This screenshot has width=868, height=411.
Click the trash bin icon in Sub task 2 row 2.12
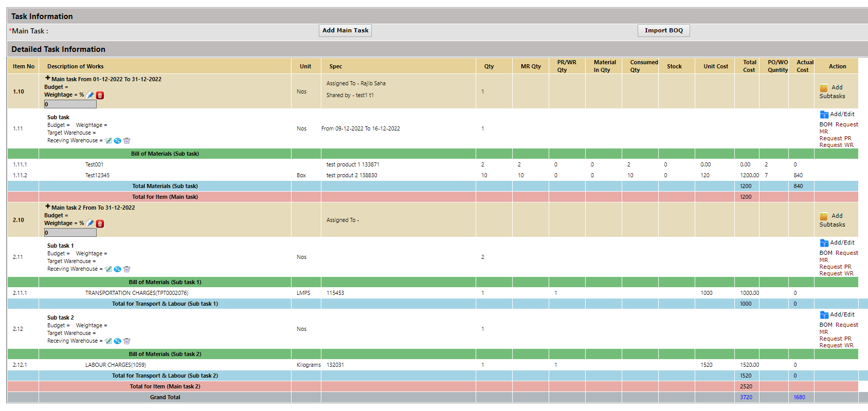point(127,341)
